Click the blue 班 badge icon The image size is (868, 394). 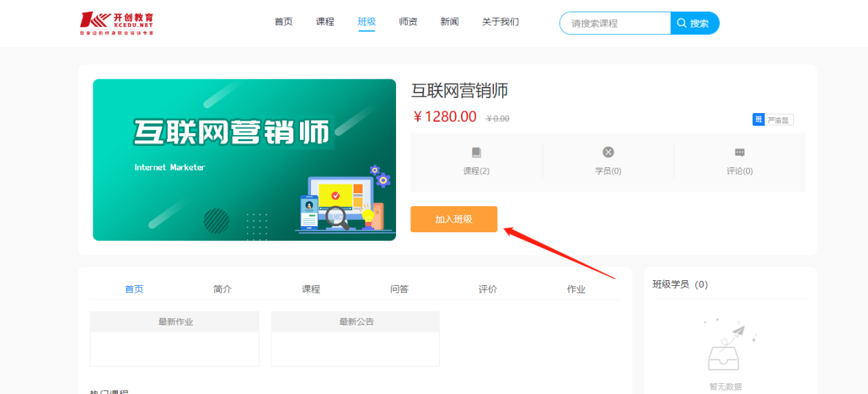click(x=758, y=120)
